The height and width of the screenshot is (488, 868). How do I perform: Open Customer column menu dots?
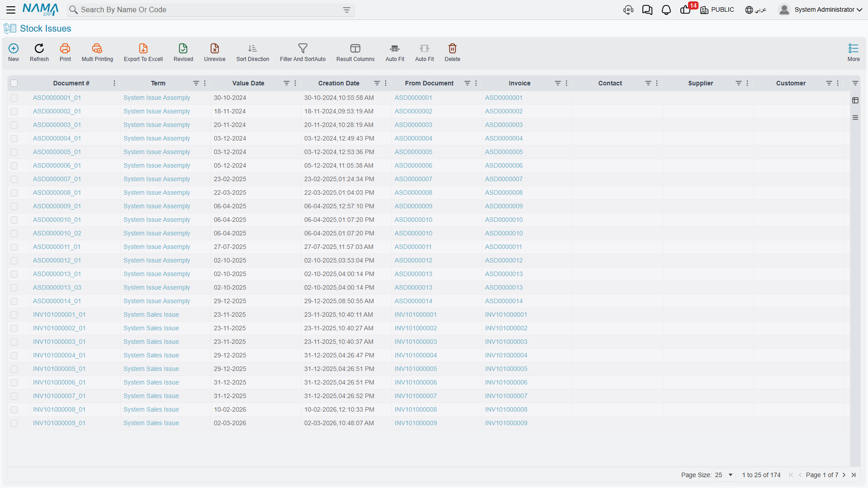coord(838,83)
